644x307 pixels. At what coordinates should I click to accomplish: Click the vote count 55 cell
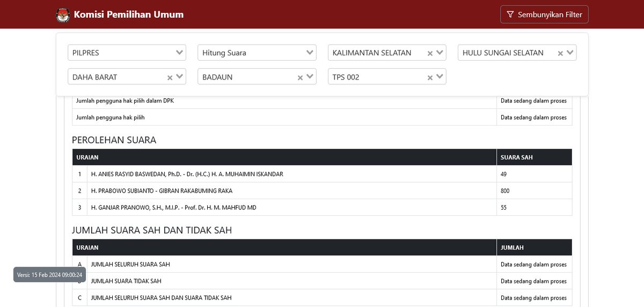pyautogui.click(x=534, y=207)
